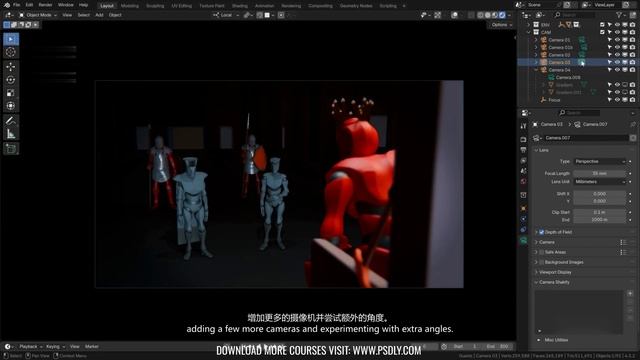Hide Camera 03 in viewport
Image resolution: width=640 pixels, height=360 pixels.
[617, 62]
